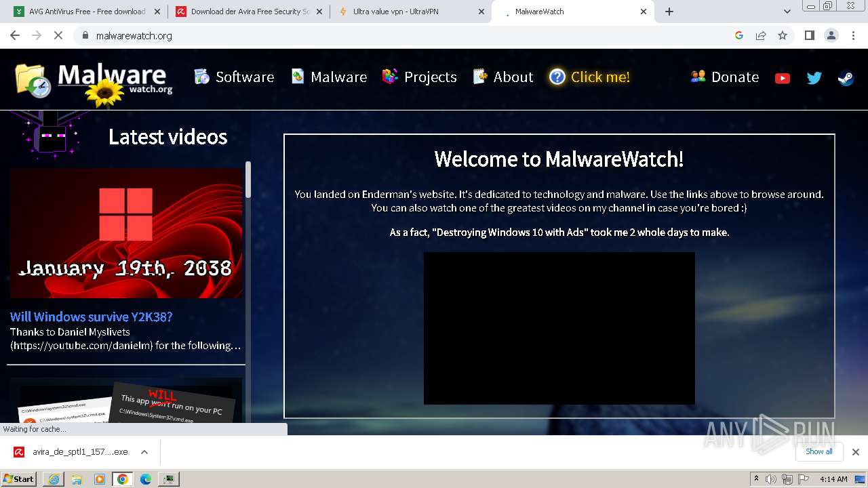
Task: Stop loading the page
Action: pyautogui.click(x=58, y=35)
